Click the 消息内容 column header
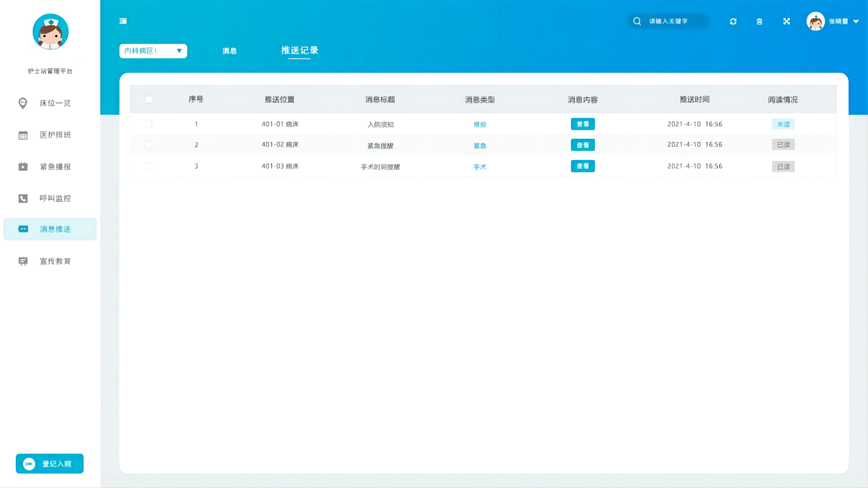The height and width of the screenshot is (488, 868). 583,100
